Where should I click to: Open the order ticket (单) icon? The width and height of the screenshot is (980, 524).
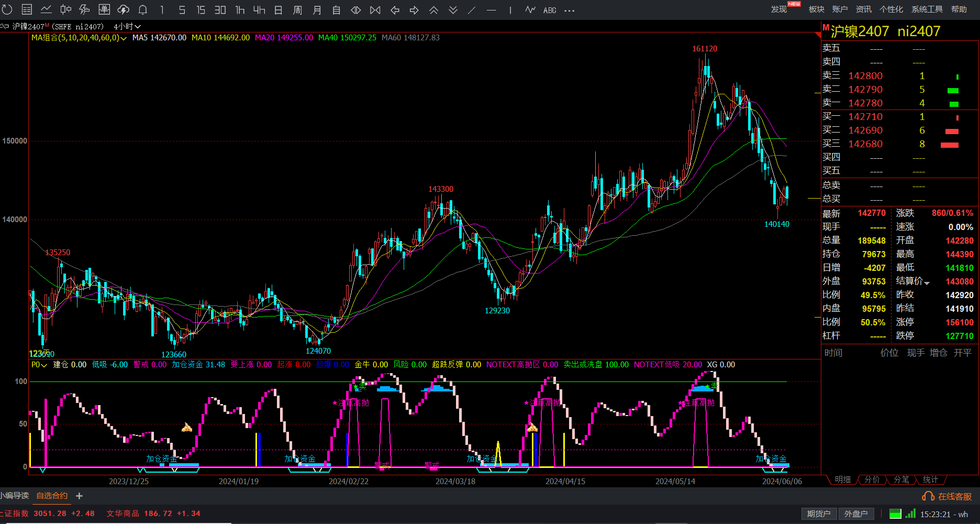coord(104,9)
